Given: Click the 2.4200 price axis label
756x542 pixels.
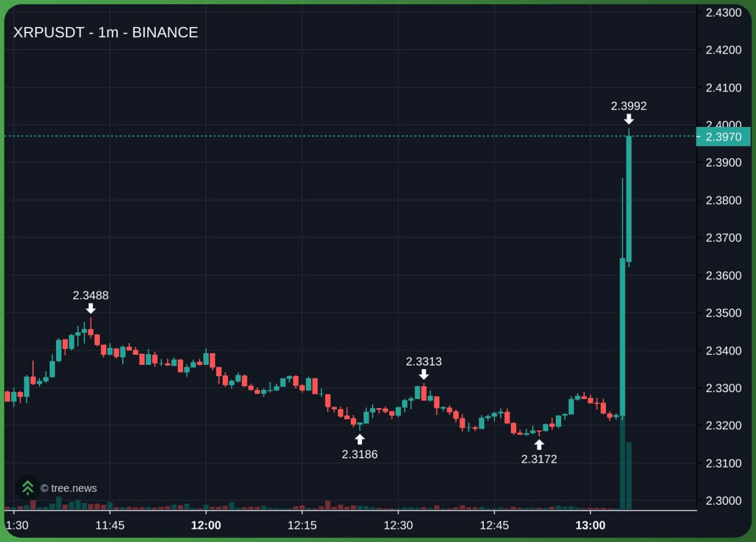Looking at the screenshot, I should coord(724,50).
